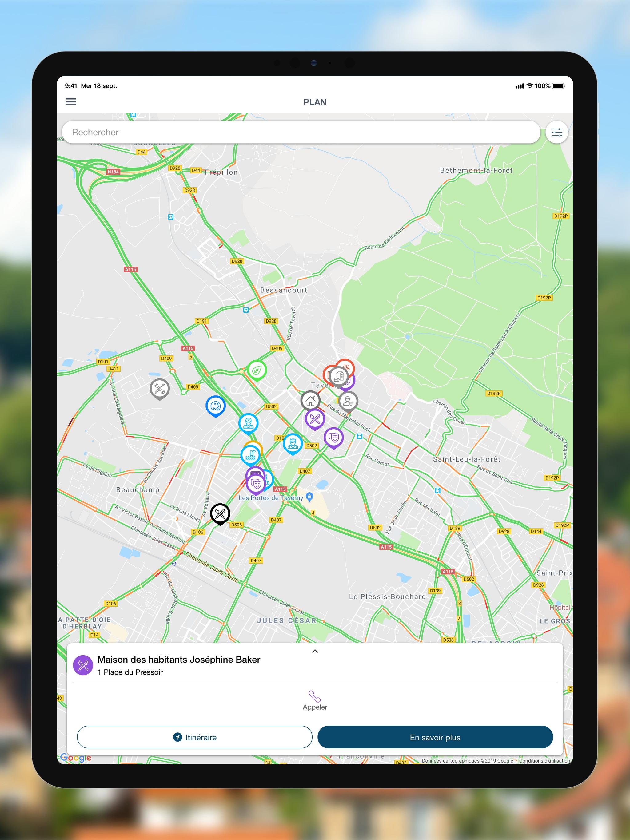630x840 pixels.
Task: Tap the purple category icon on the place card
Action: click(83, 665)
